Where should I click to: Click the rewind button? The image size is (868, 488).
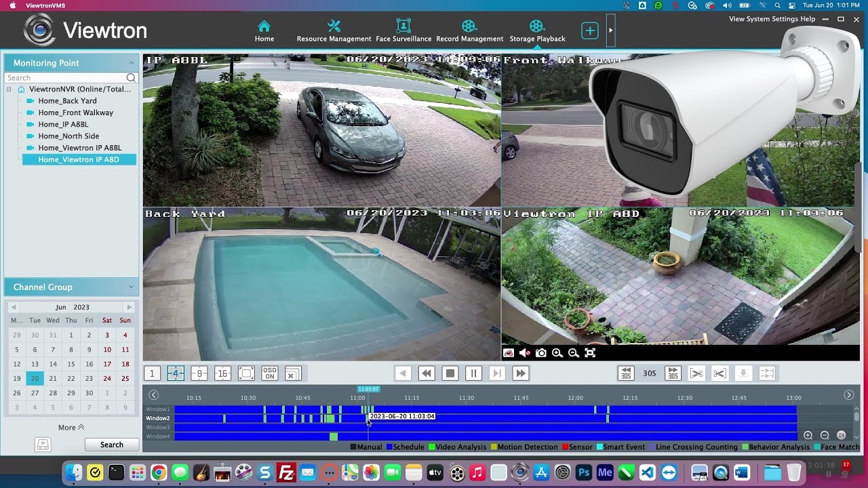pyautogui.click(x=427, y=373)
